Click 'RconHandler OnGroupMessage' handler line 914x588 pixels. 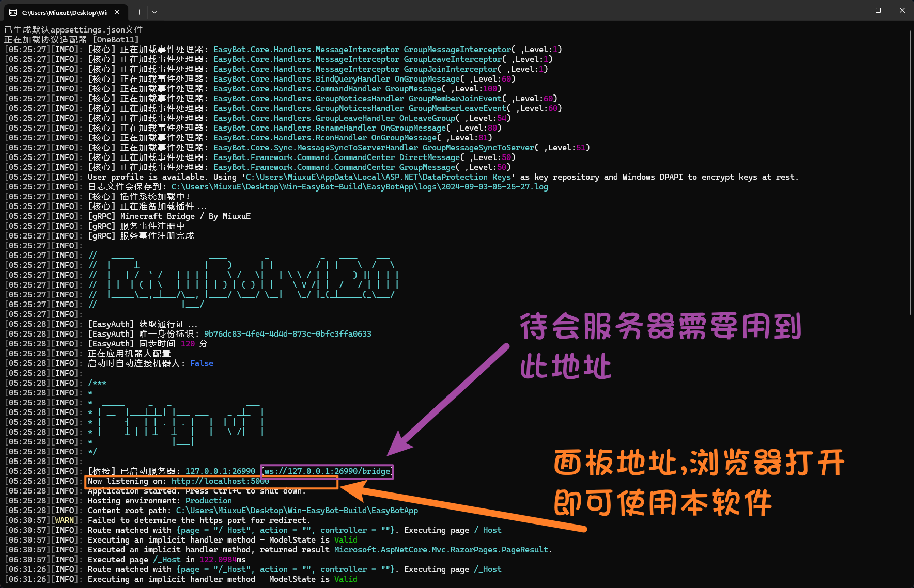tap(290, 138)
